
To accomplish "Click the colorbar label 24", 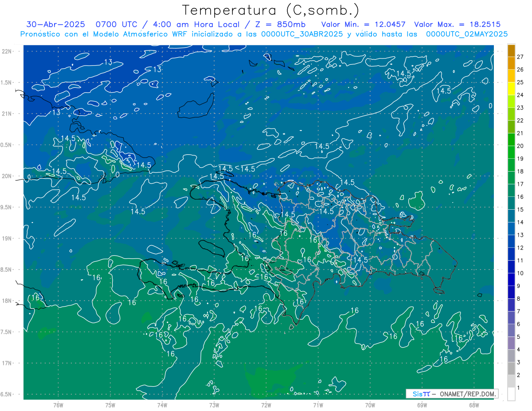I will click(x=520, y=95).
